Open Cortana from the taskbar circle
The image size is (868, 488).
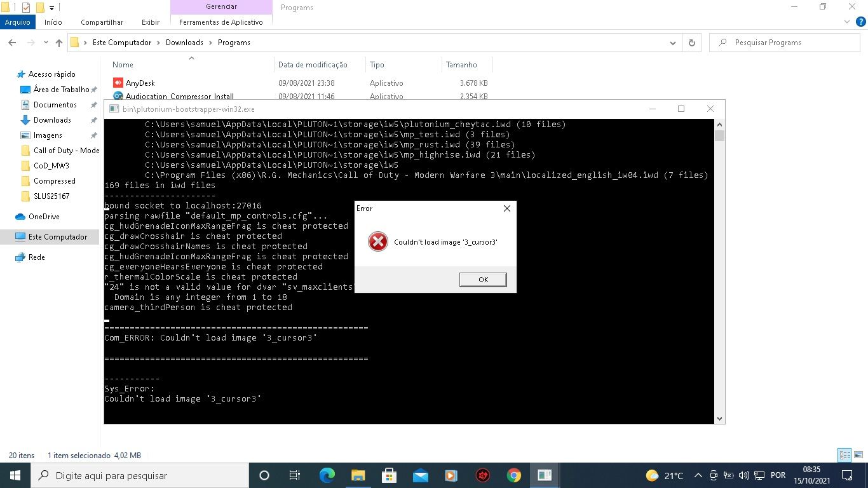(264, 475)
